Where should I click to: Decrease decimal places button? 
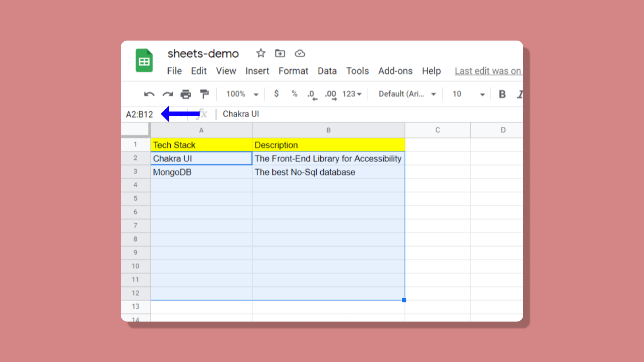[x=312, y=95]
